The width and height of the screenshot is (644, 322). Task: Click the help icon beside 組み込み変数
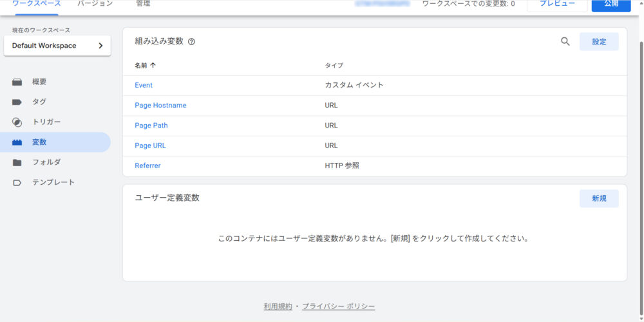(x=191, y=41)
